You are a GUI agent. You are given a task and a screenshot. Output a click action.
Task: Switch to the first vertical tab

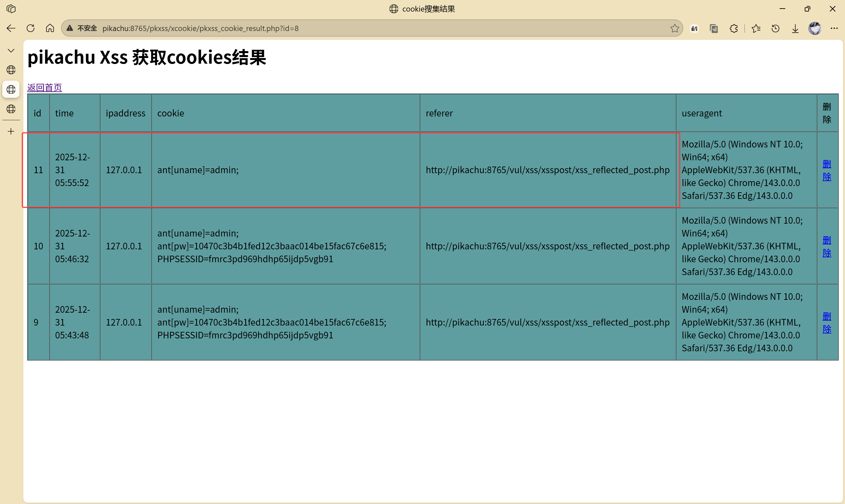(11, 70)
